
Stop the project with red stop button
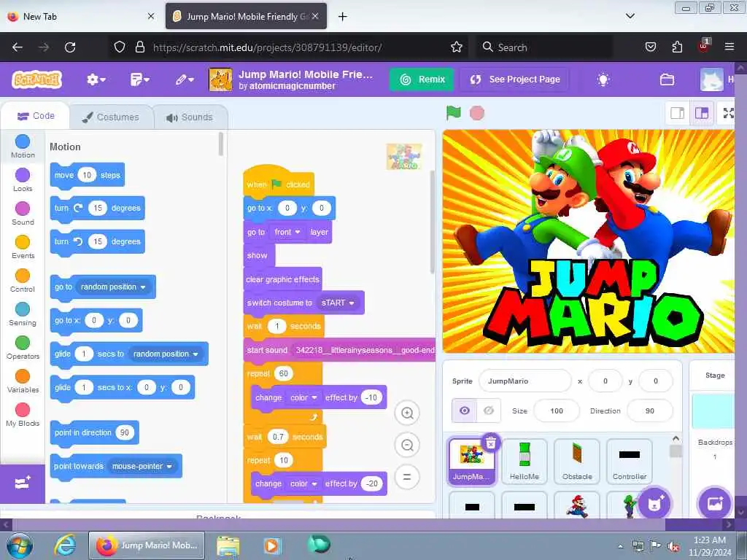(477, 113)
